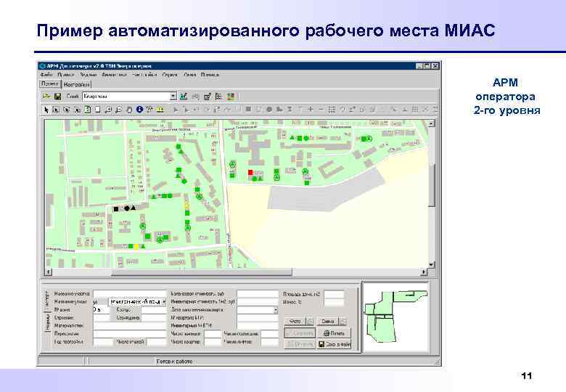This screenshot has height=392, width=566.
Task: Click the Сохр. в файл button
Action: coord(334,344)
